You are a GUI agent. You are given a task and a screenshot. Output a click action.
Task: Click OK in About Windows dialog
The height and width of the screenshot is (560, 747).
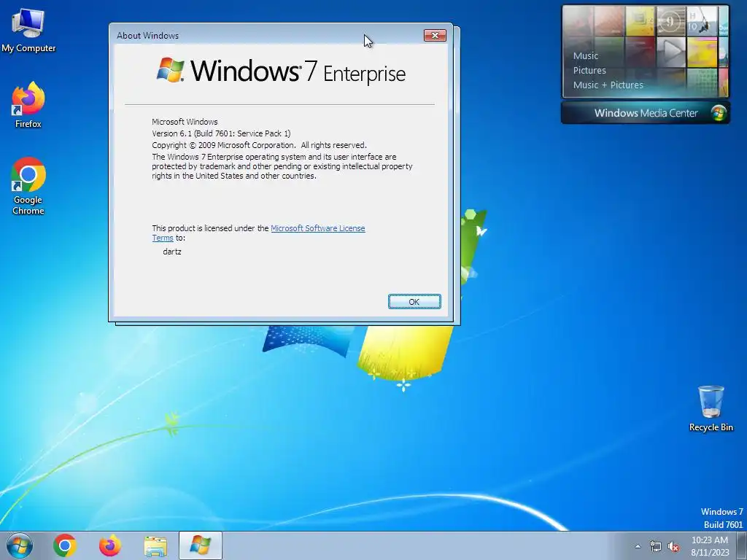pyautogui.click(x=414, y=301)
